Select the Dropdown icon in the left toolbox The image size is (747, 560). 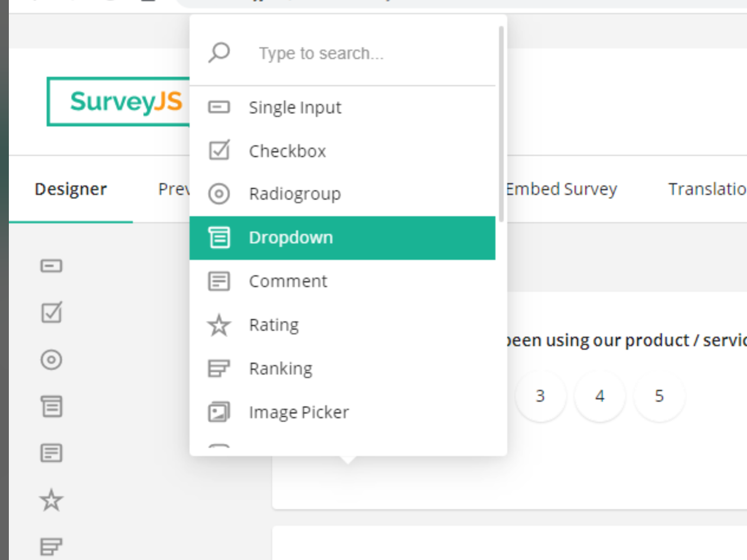pyautogui.click(x=51, y=406)
